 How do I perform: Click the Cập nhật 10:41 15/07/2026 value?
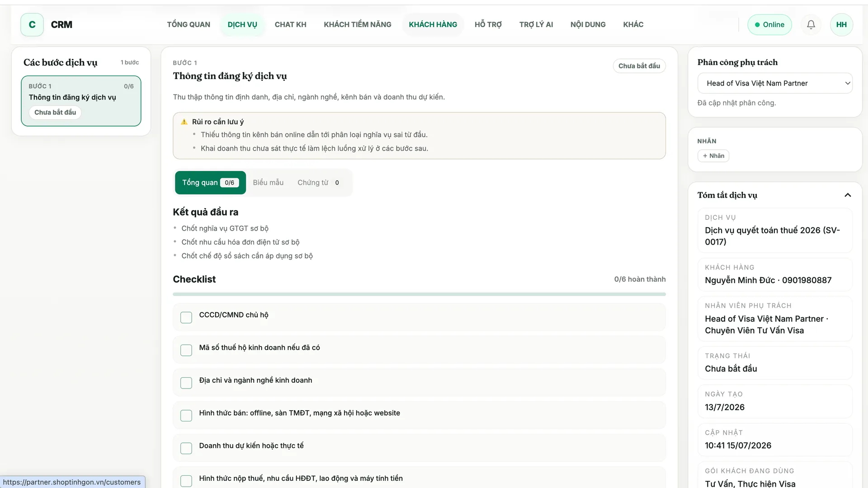738,445
